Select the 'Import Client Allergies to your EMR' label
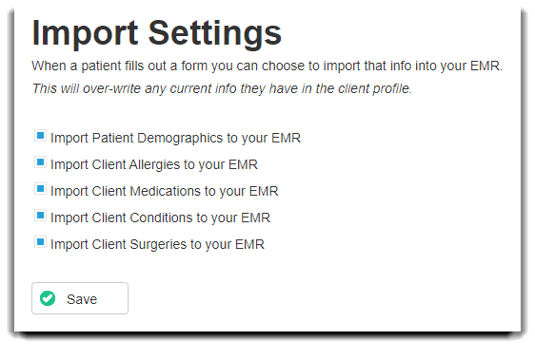 point(154,165)
